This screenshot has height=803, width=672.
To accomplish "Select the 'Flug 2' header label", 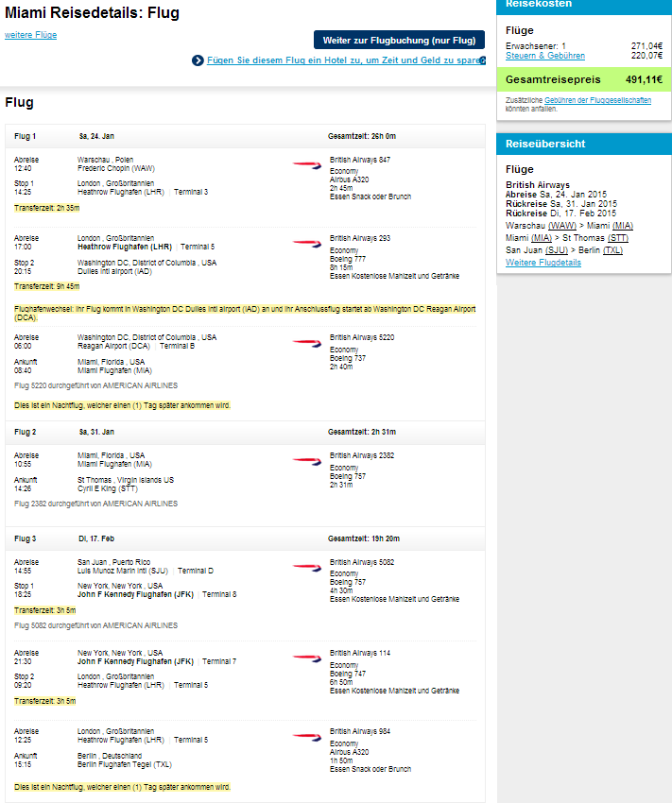I will click(x=26, y=432).
